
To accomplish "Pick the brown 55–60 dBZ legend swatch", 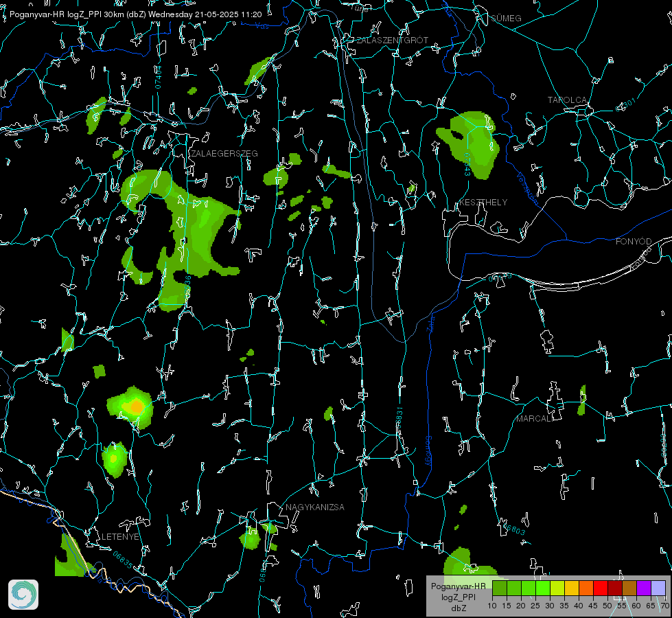I will click(x=629, y=588).
